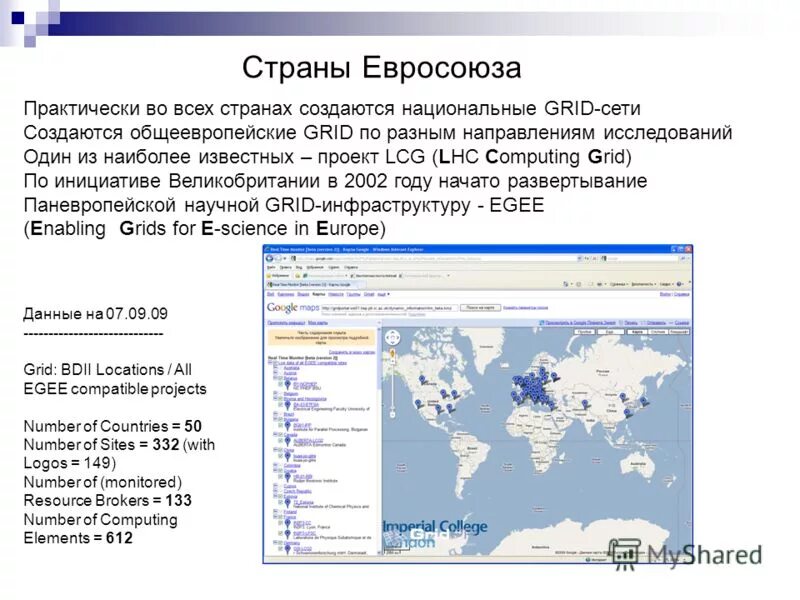Switch to the Картинки tab in Google
The image size is (800, 600).
point(285,295)
